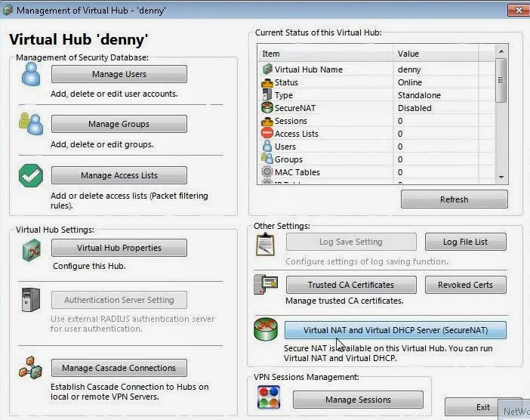Click the SecureNAT green router icon
This screenshot has width=530, height=420.
click(266, 329)
